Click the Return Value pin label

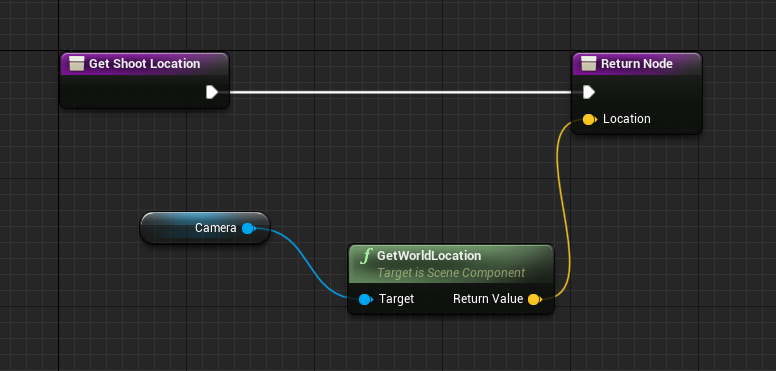pos(488,299)
